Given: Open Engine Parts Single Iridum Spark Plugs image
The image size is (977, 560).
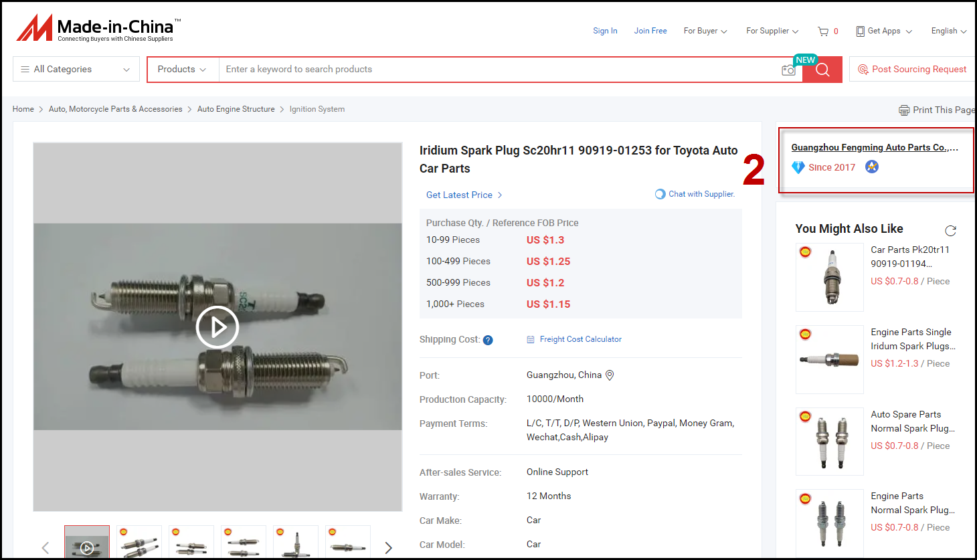Looking at the screenshot, I should pyautogui.click(x=830, y=360).
